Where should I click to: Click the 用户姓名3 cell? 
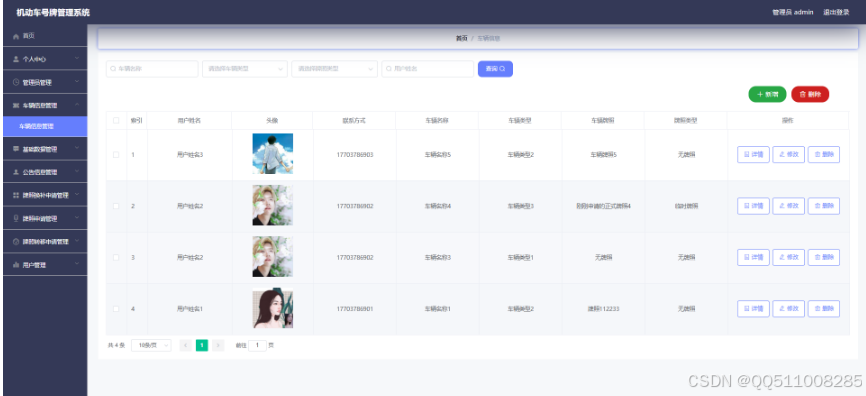190,155
